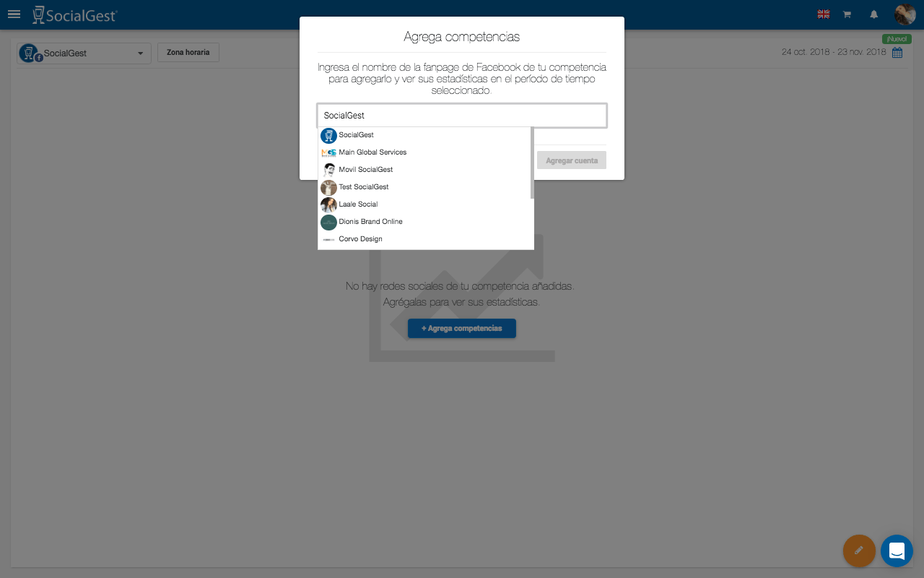The width and height of the screenshot is (924, 578).
Task: Open the hamburger navigation menu
Action: click(x=14, y=14)
